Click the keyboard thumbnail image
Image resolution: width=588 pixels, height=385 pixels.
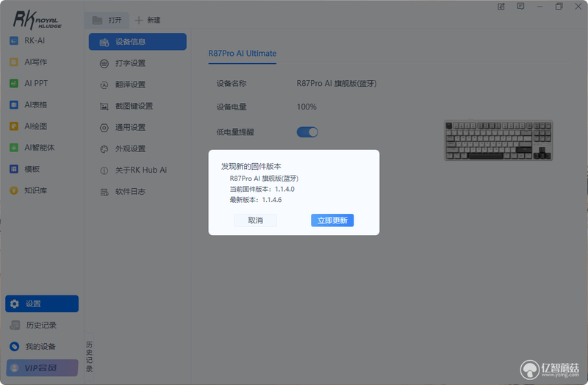(498, 140)
